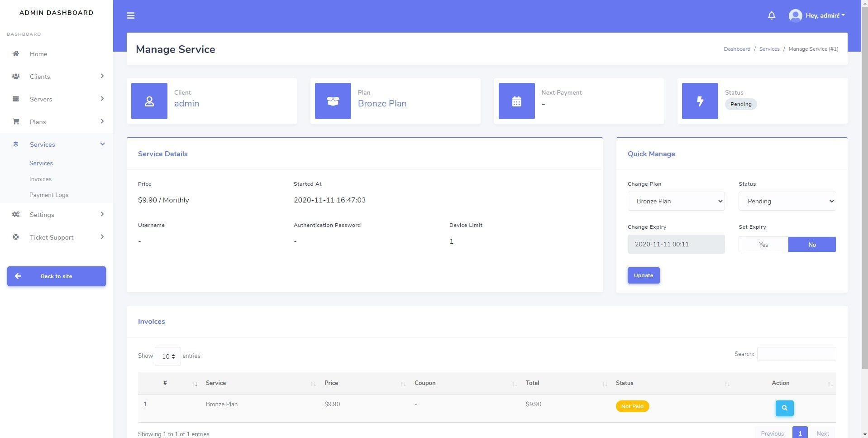Screen dimensions: 868x438
Task: Open the Status Pending dropdown
Action: (787, 201)
